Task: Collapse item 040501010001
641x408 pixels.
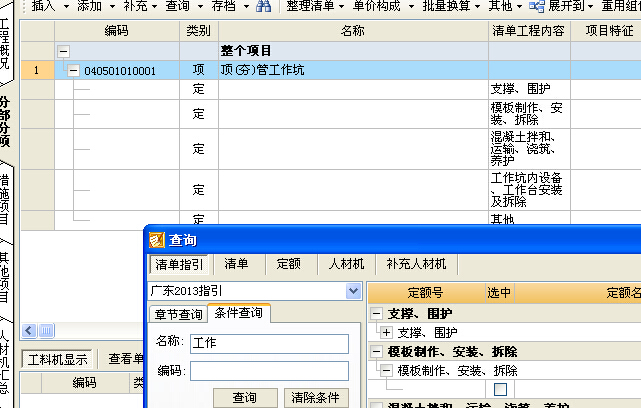Action: [x=73, y=70]
